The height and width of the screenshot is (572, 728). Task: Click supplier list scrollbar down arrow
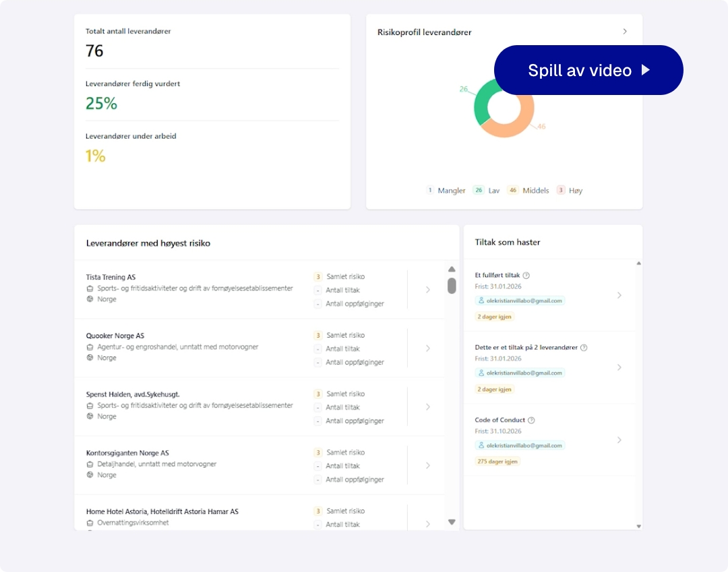452,522
